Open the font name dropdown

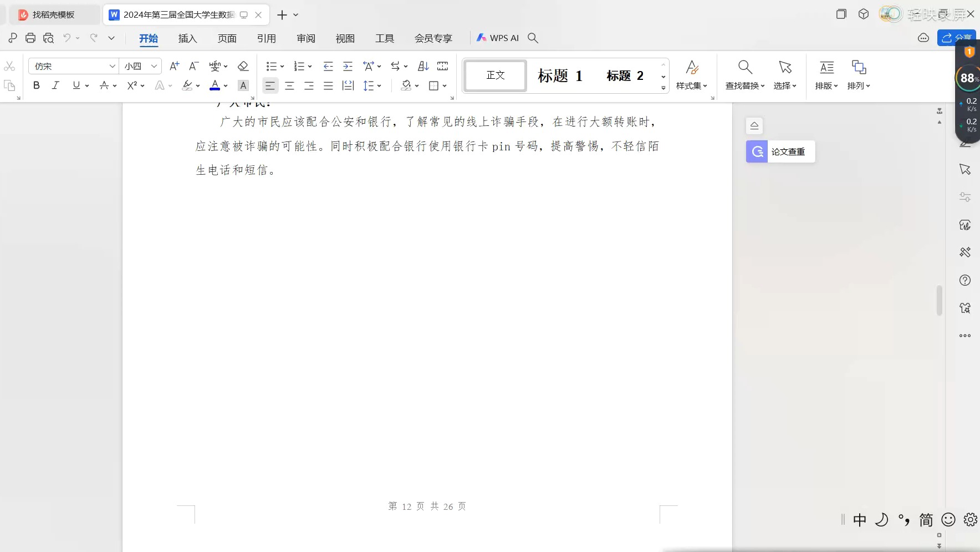(x=113, y=66)
